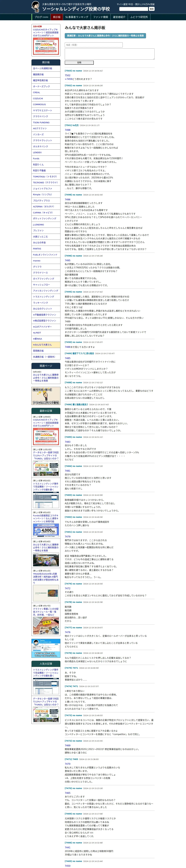This screenshot has width=186, height=868.
Task: Open the 9月25日 トラストレンディング事件 article
Action: (46, 486)
